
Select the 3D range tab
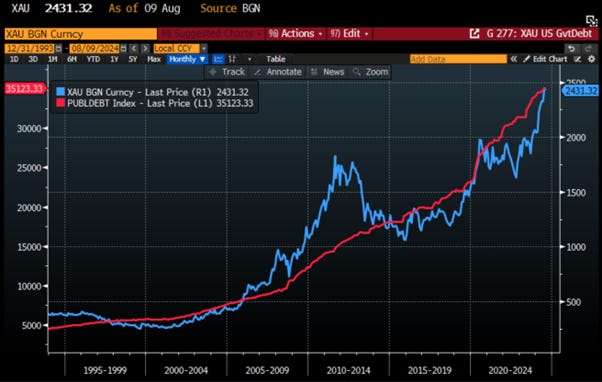point(33,59)
